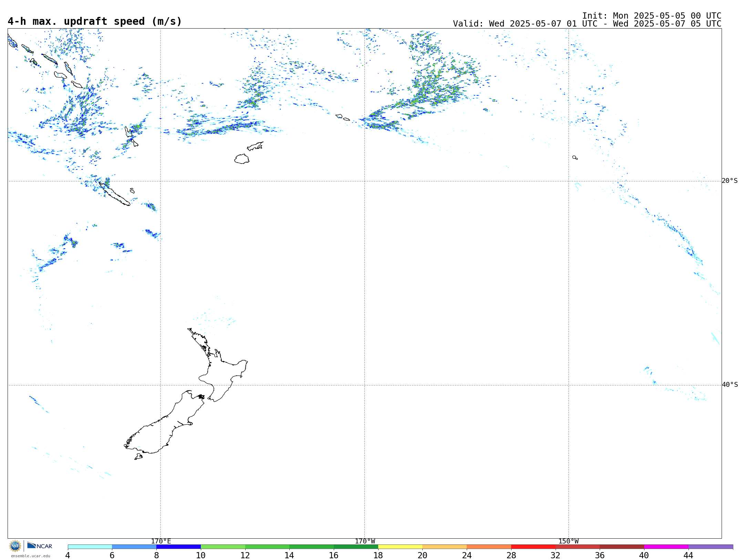The width and height of the screenshot is (744, 560).
Task: Select the muted red 32-36 color swatch
Action: click(578, 547)
